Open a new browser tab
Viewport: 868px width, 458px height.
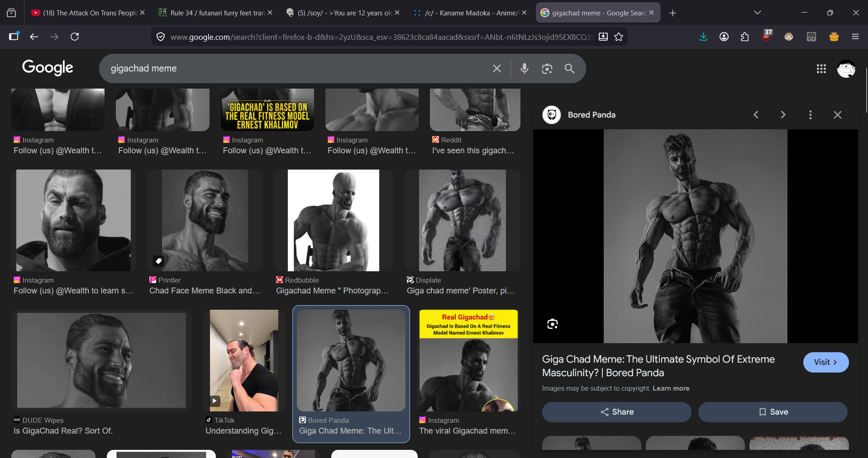pos(673,13)
